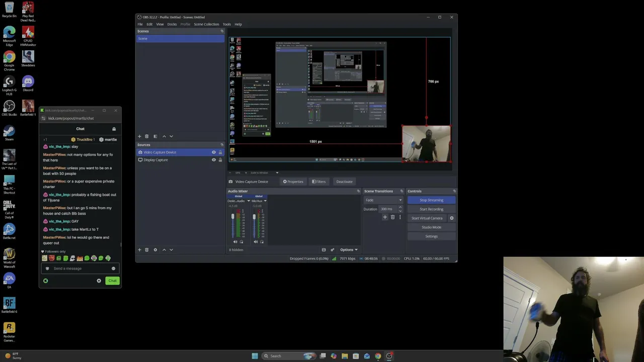This screenshot has height=362, width=644.
Task: Open the Audio Mixer Options dropdown
Action: 349,250
